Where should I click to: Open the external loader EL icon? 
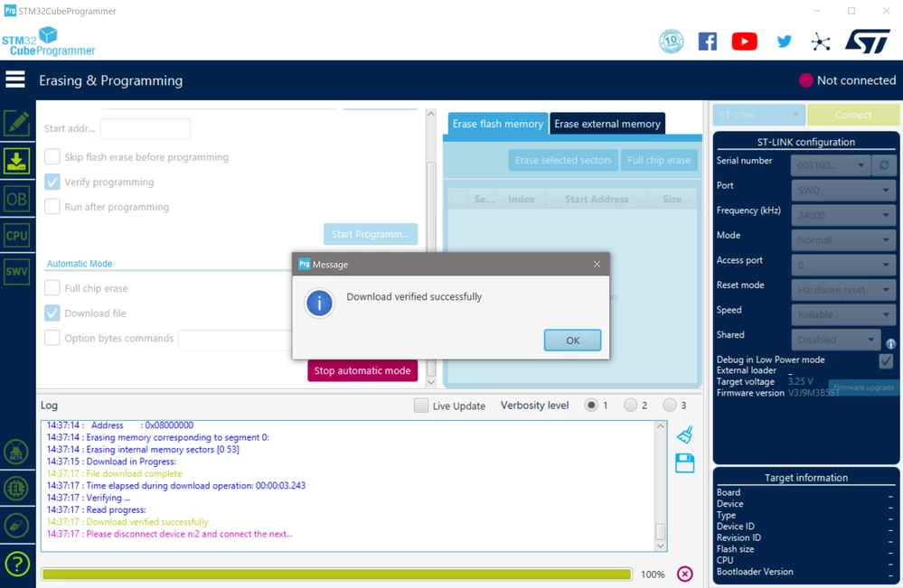[x=16, y=489]
